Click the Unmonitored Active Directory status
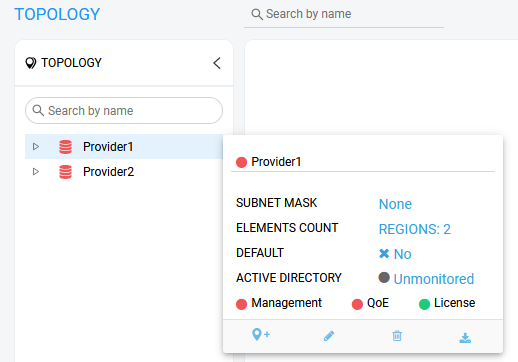This screenshot has width=518, height=362. pos(434,279)
